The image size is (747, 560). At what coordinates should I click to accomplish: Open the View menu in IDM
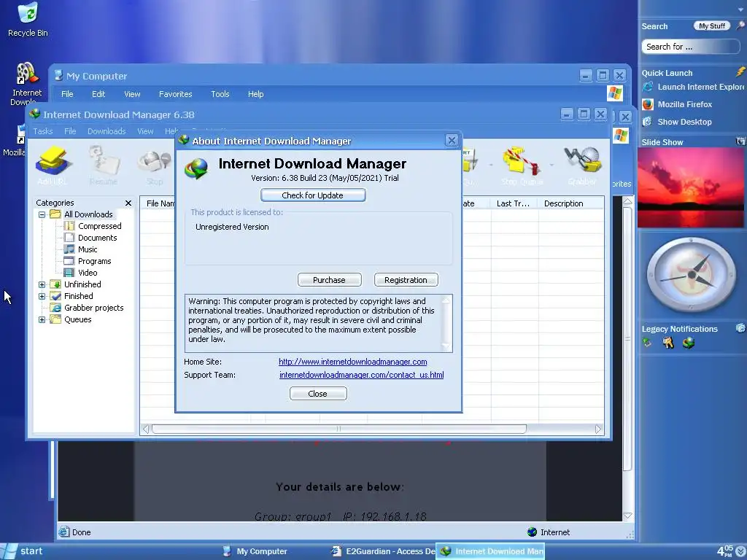145,131
